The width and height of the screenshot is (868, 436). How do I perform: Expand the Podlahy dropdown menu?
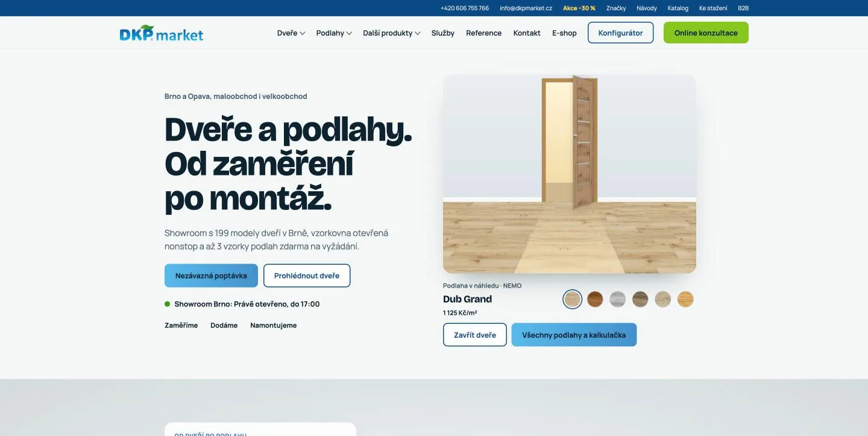pos(334,33)
